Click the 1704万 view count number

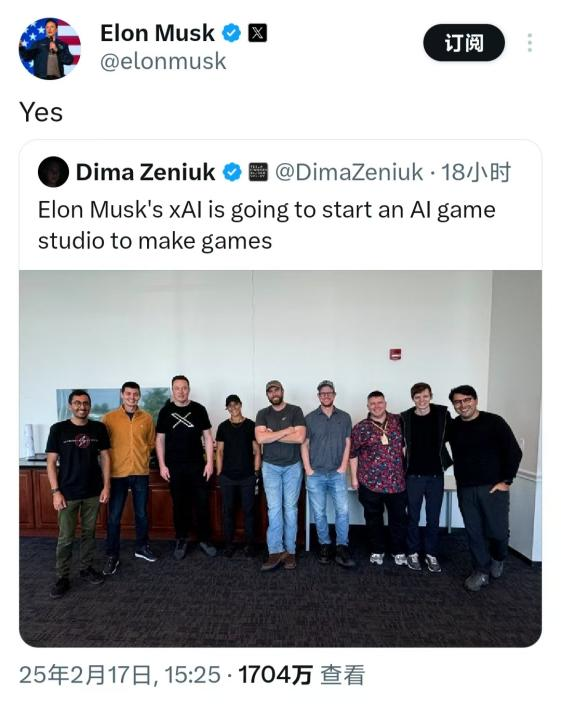[x=275, y=675]
